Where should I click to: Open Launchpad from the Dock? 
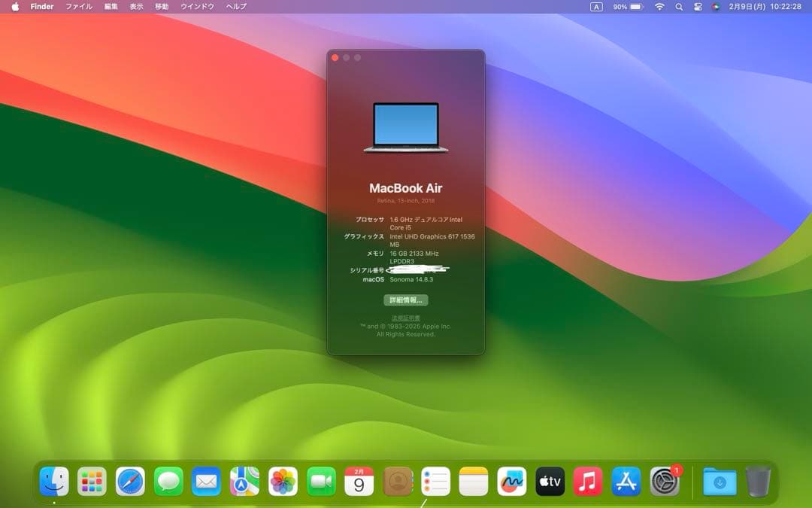92,479
